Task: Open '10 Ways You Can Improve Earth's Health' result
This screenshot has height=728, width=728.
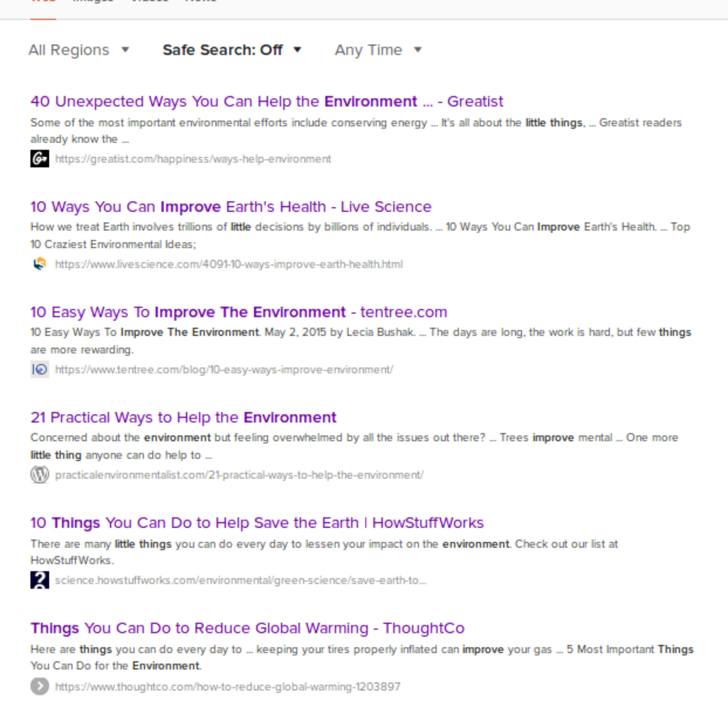Action: [x=231, y=206]
